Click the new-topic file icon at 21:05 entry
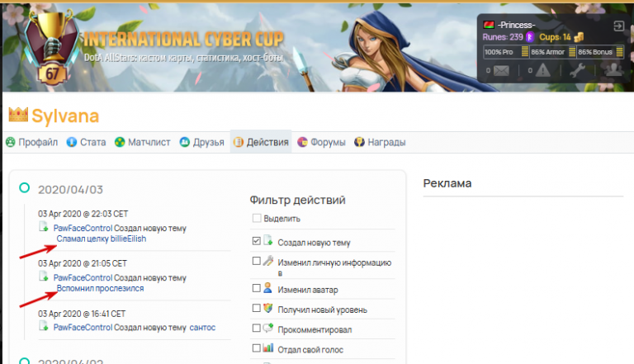 [x=43, y=277]
